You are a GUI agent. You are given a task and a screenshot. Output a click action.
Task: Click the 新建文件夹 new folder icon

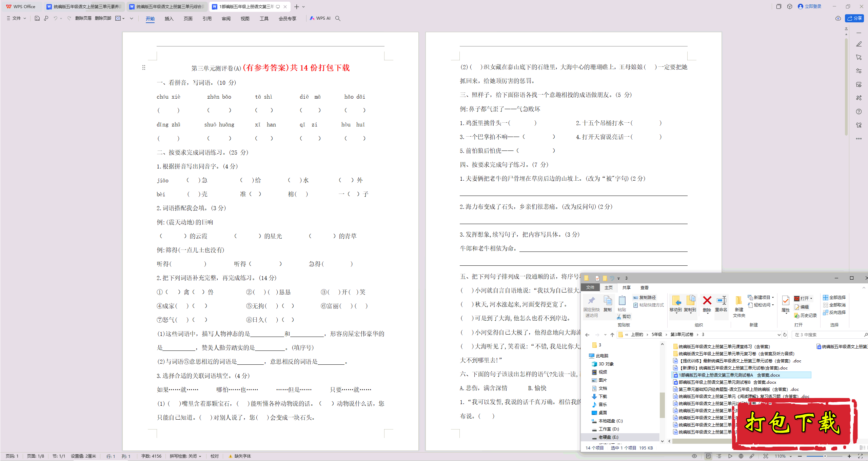click(738, 306)
